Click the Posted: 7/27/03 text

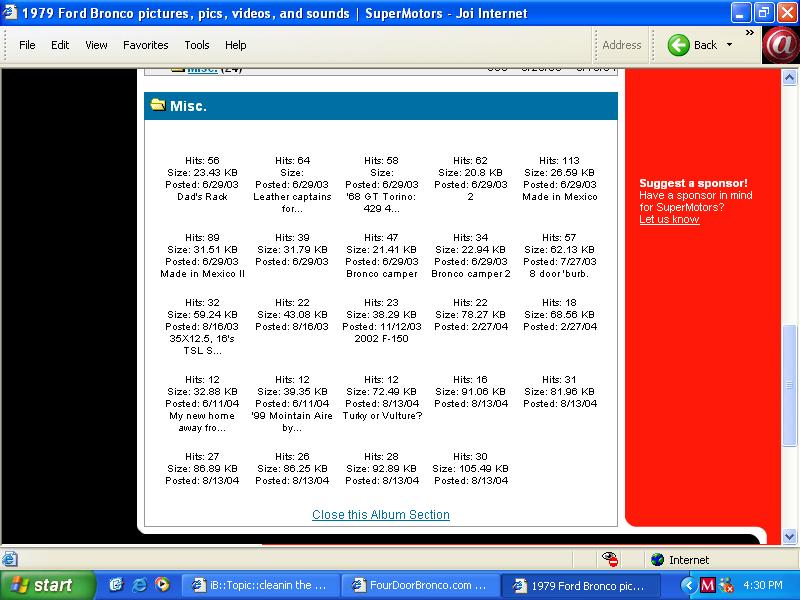(559, 262)
